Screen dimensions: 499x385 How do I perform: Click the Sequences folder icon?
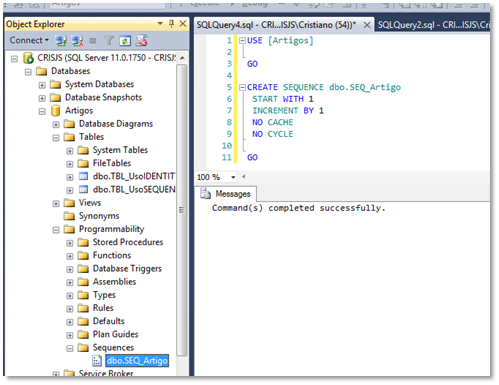click(83, 348)
